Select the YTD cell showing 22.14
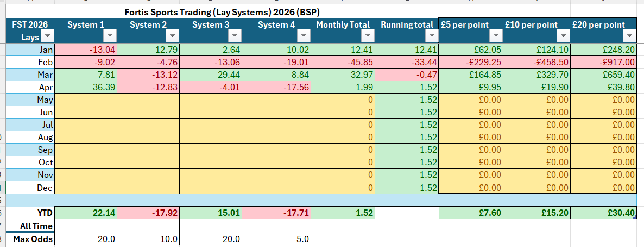The height and width of the screenshot is (247, 644). coord(86,213)
